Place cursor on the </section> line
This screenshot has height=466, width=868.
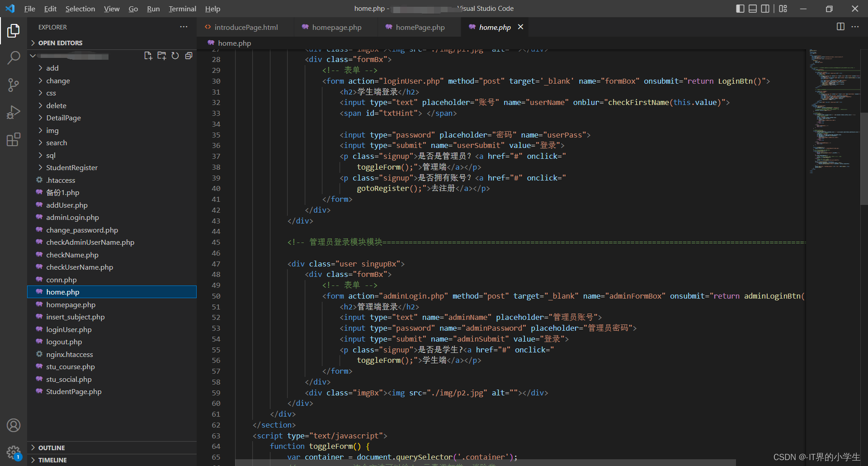(274, 425)
